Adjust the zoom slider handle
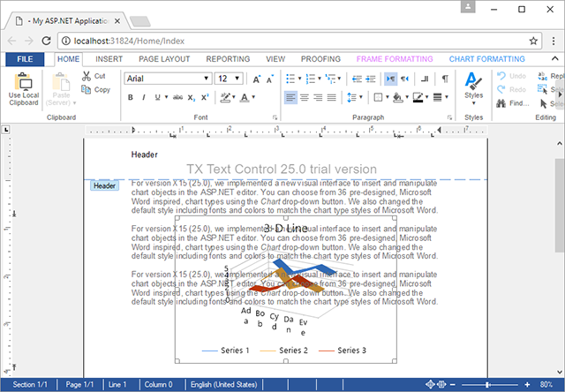 point(486,384)
